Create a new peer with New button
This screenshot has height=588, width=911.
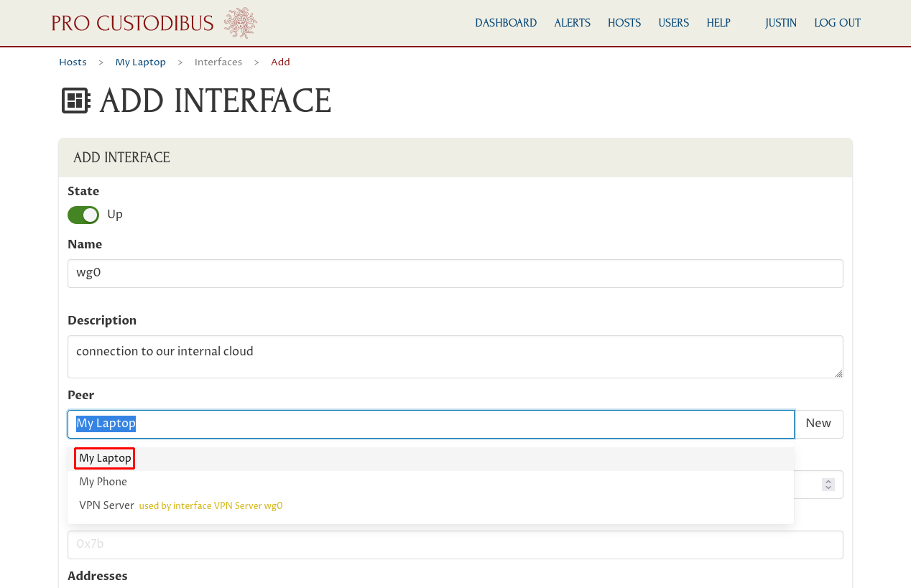tap(818, 424)
